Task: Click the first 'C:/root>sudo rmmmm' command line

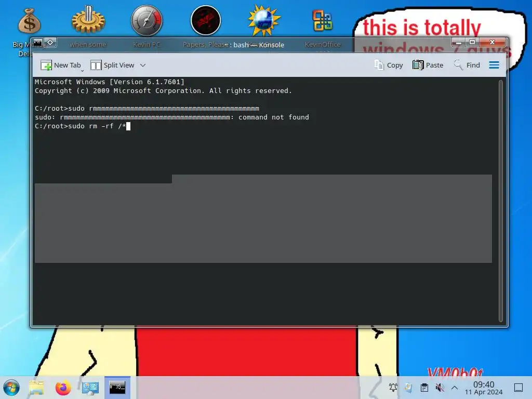Action: (147, 108)
